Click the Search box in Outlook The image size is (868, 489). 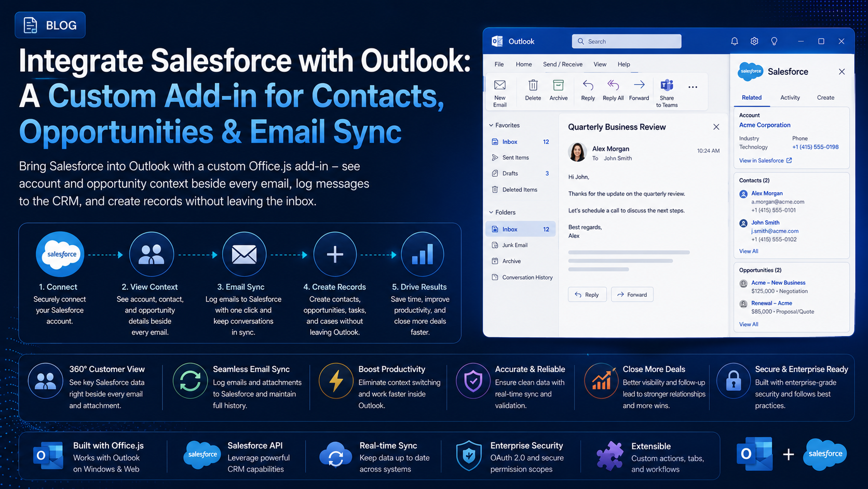(627, 41)
